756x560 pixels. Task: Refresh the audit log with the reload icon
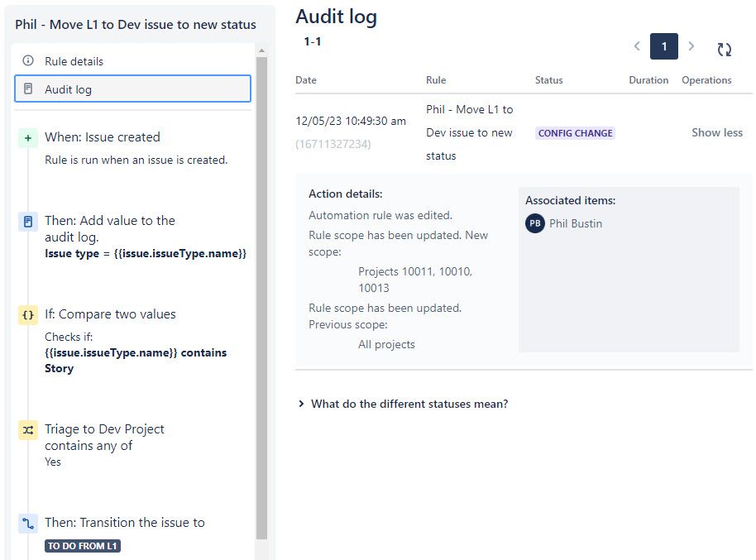click(725, 49)
